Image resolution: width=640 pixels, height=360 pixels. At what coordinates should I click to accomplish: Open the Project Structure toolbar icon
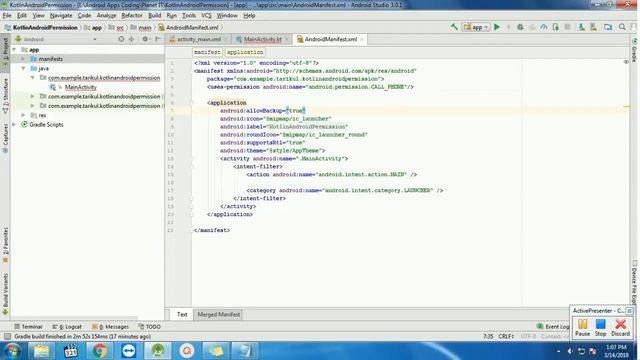(x=608, y=27)
